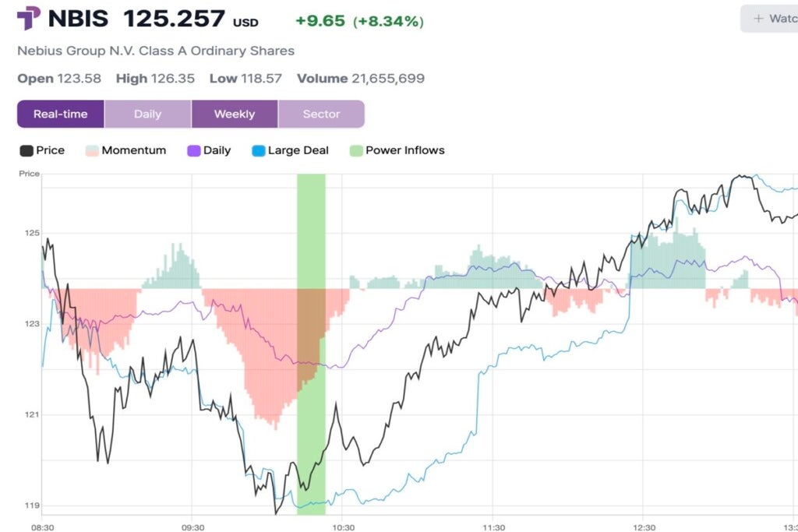This screenshot has width=798, height=532.
Task: Open the Weekly tab
Action: 235,114
